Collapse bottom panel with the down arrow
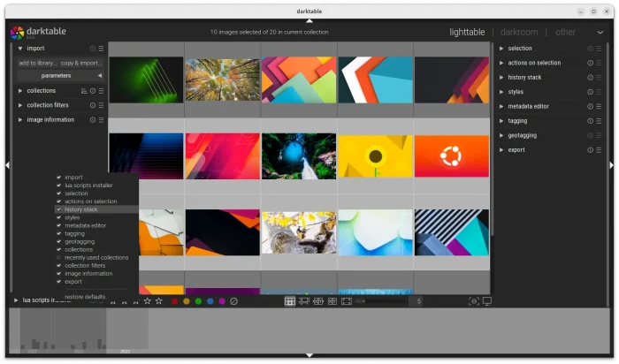 [309, 356]
